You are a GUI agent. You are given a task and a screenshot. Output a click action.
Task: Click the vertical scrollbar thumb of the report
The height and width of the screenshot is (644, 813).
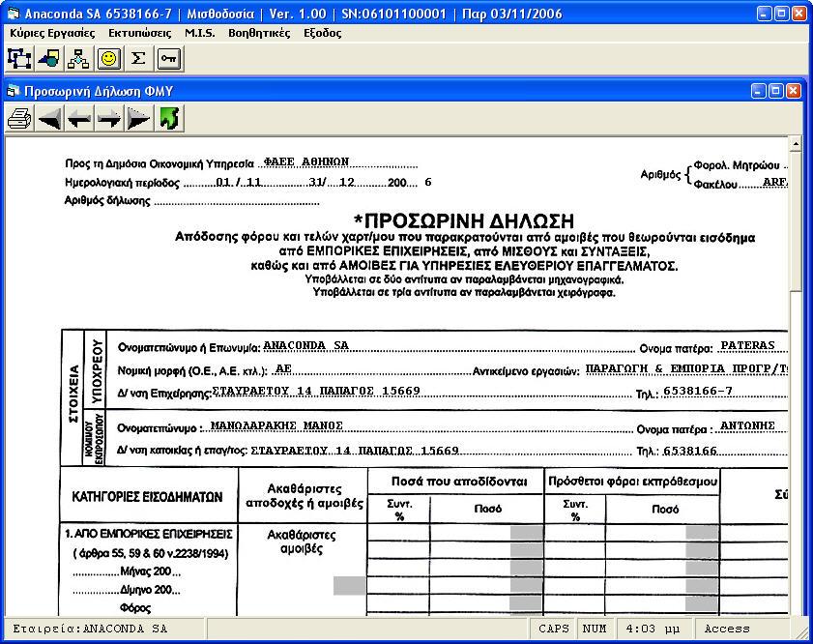pyautogui.click(x=796, y=220)
